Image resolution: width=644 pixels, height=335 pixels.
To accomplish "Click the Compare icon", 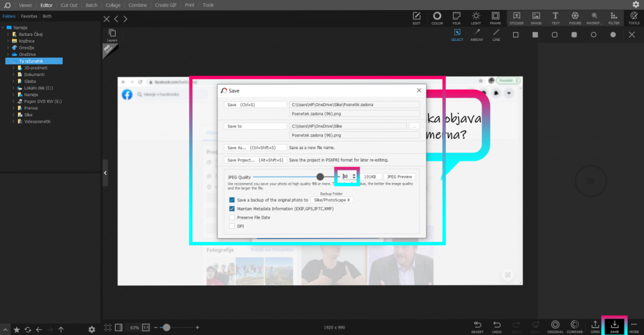I will (575, 327).
